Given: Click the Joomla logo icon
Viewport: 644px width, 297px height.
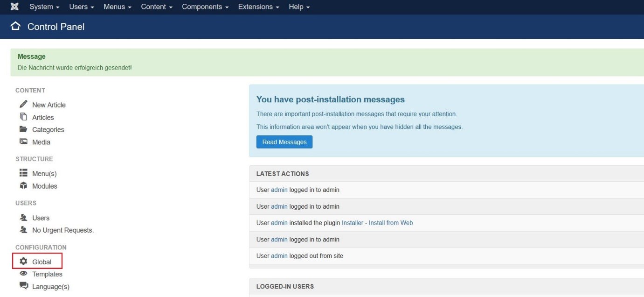Looking at the screenshot, I should click(14, 7).
